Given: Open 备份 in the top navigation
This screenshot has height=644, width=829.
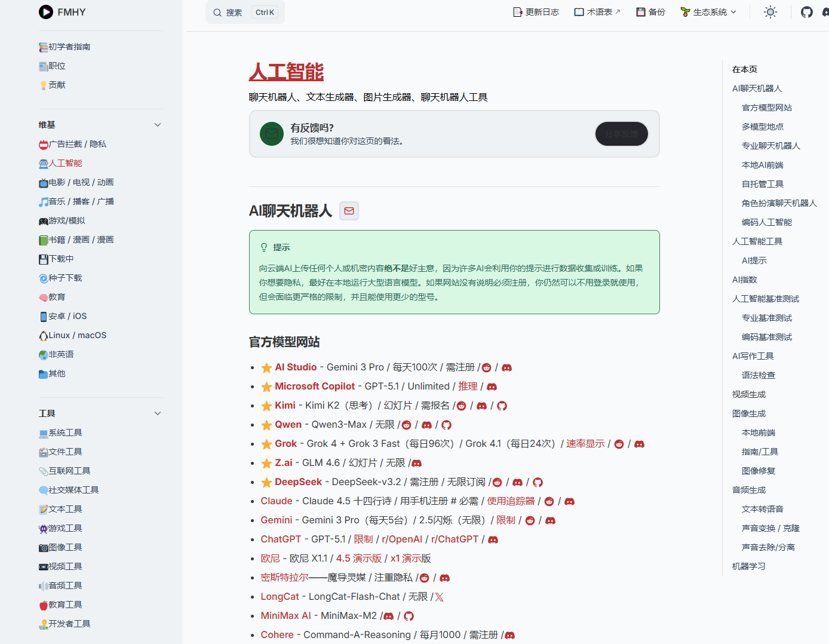Looking at the screenshot, I should pos(650,12).
